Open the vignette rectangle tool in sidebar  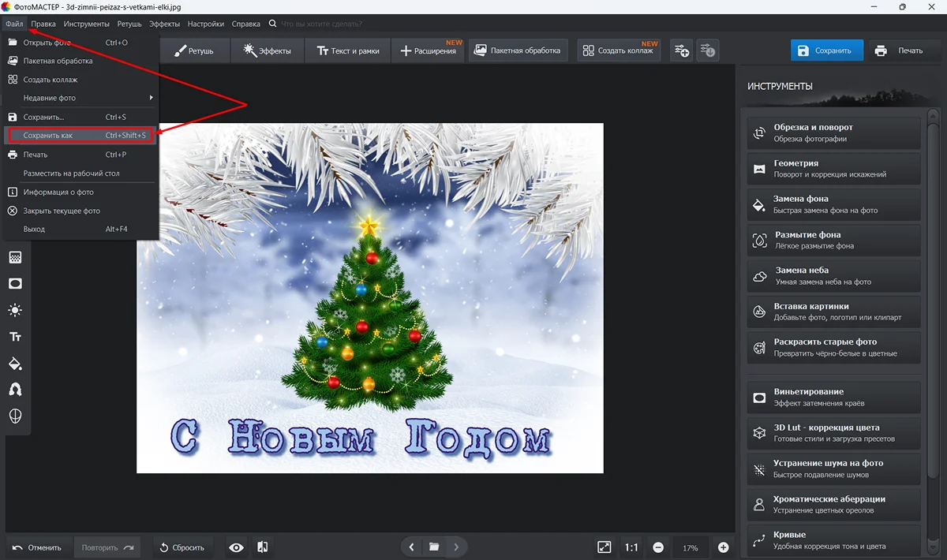(15, 283)
